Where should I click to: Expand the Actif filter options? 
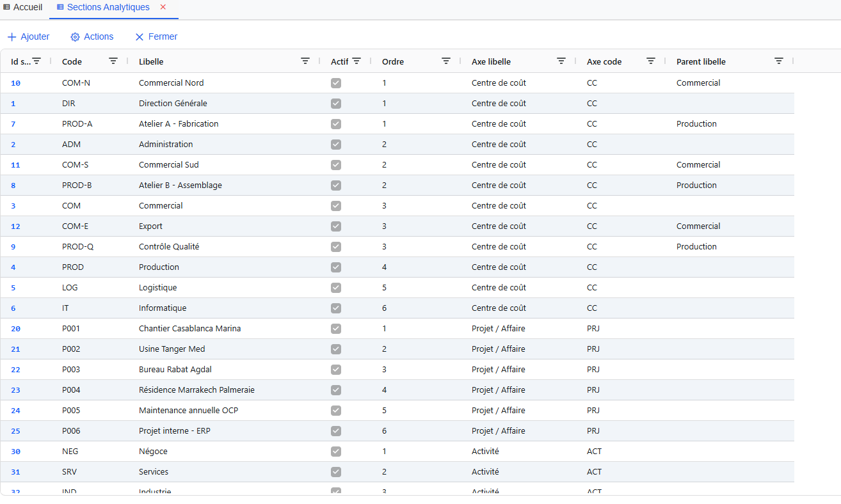click(357, 61)
